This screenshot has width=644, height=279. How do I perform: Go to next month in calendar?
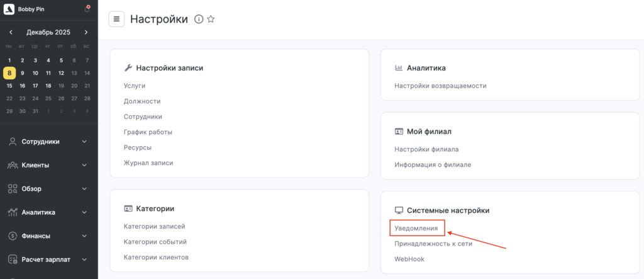[86, 32]
